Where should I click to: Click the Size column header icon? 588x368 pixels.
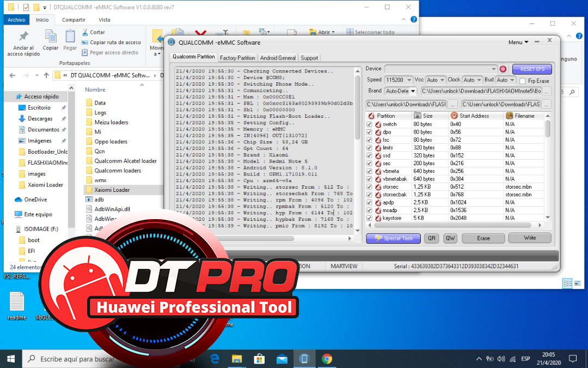tap(417, 116)
